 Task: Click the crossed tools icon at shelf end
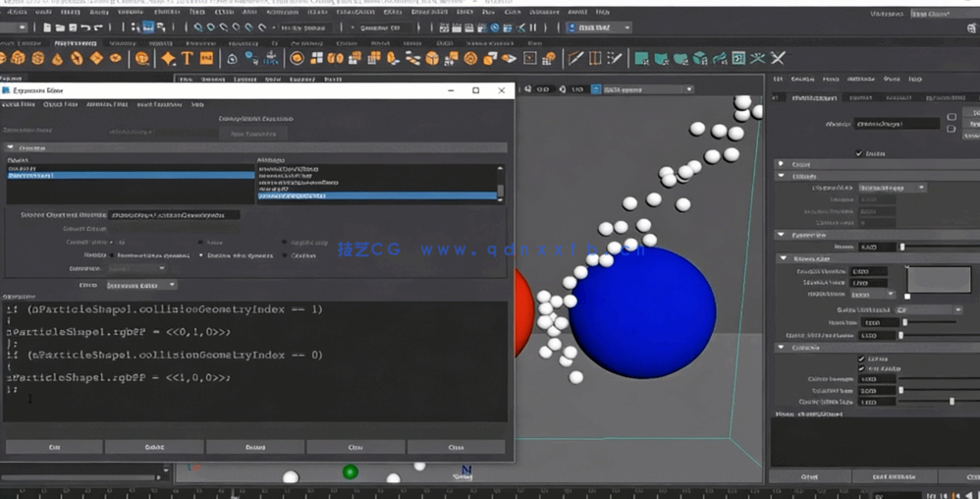point(778,59)
